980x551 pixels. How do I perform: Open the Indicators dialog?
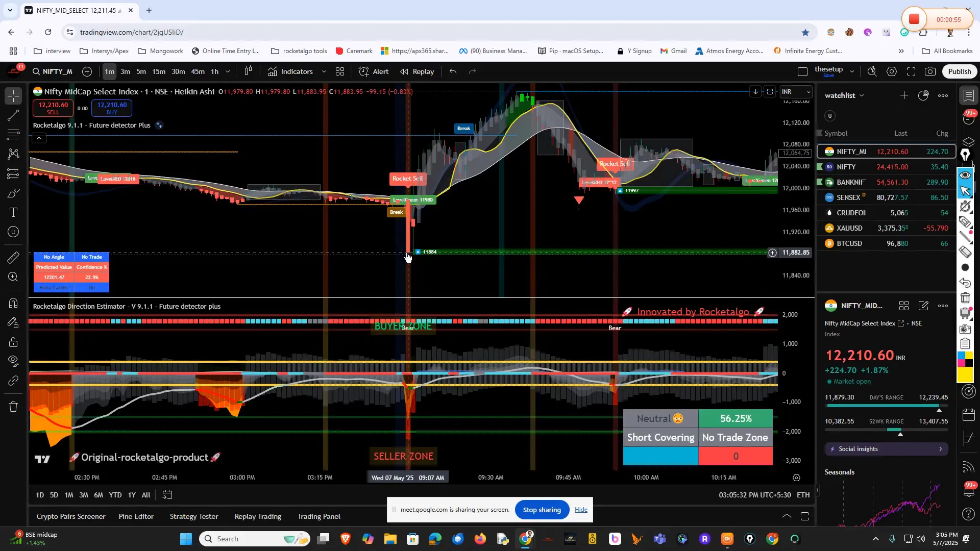pos(290,71)
